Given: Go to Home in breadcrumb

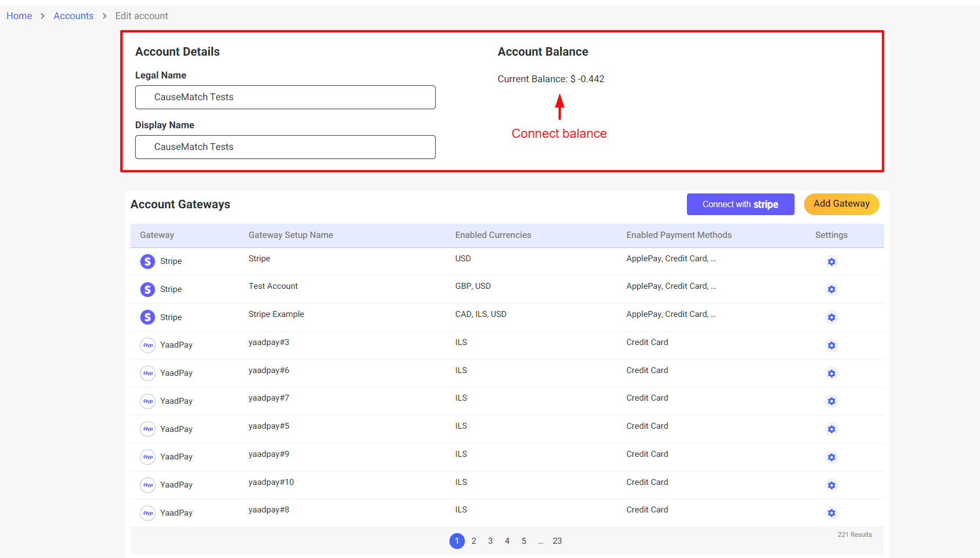Looking at the screenshot, I should [19, 16].
